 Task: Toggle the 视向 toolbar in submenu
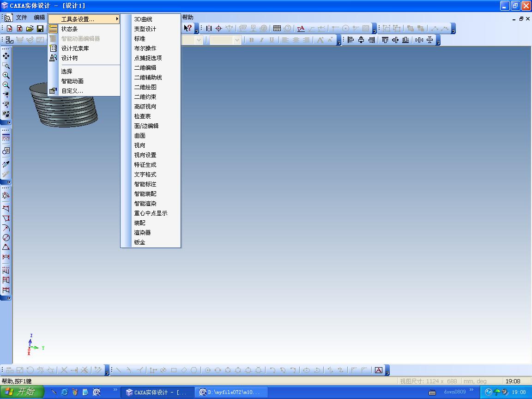tap(151, 145)
